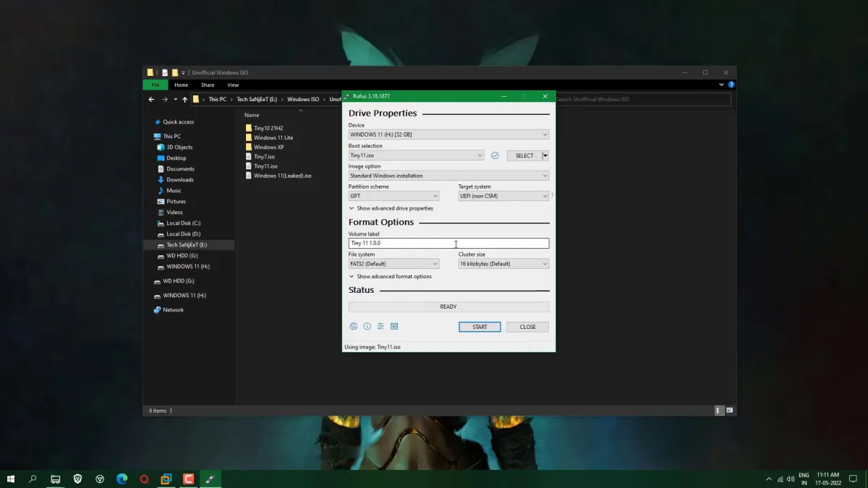Open network status in system tray
868x488 pixels.
(x=780, y=479)
